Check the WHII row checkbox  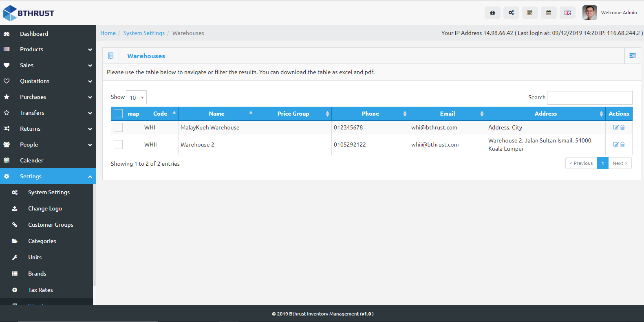click(118, 145)
